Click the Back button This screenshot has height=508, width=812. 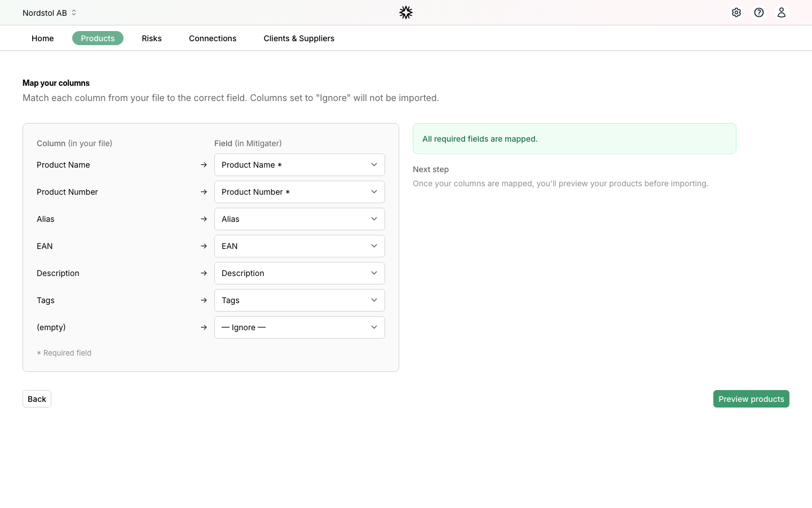[37, 399]
